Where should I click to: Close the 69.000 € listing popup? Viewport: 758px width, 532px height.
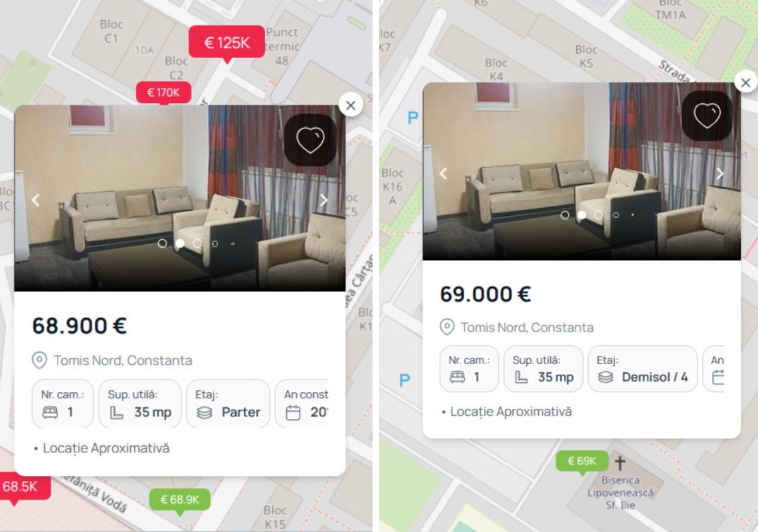pos(745,82)
